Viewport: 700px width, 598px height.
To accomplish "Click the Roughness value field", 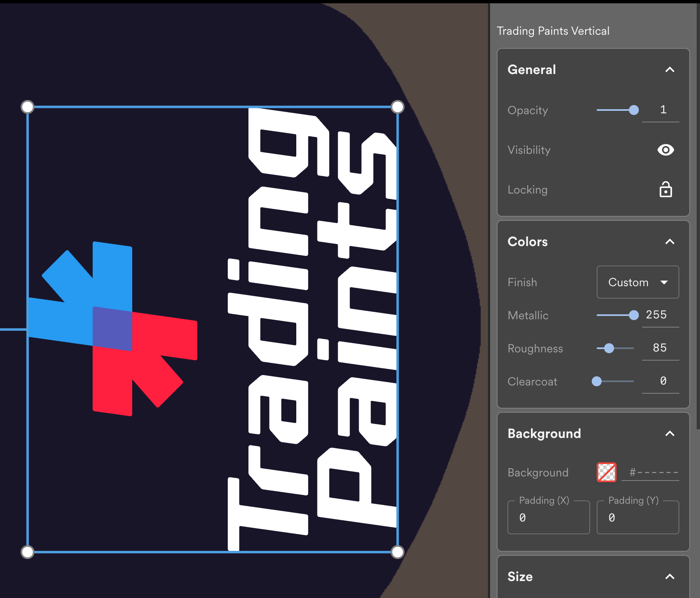I will (660, 348).
